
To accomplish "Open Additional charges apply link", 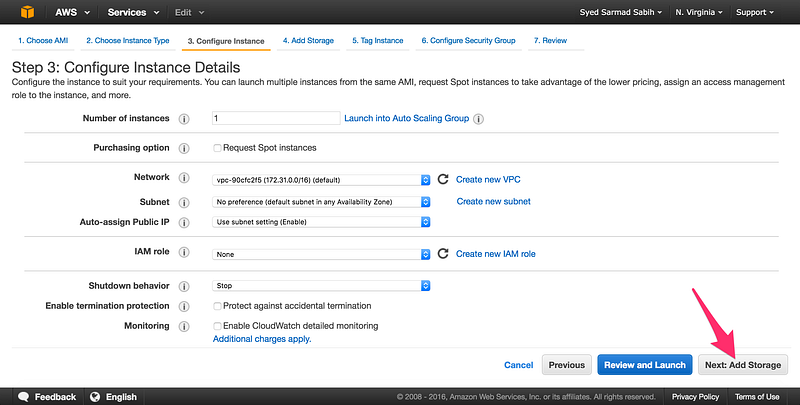I will [x=262, y=339].
